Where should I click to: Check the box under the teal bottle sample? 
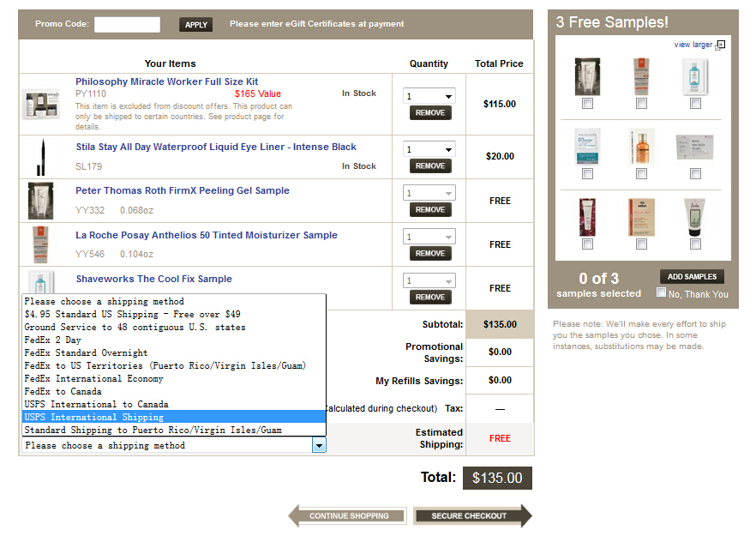tap(695, 103)
